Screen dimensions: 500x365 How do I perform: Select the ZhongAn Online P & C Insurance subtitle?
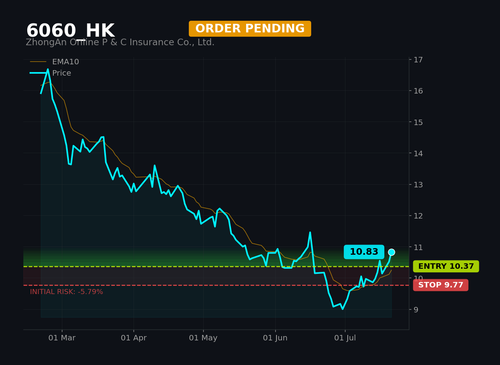[x=120, y=42]
